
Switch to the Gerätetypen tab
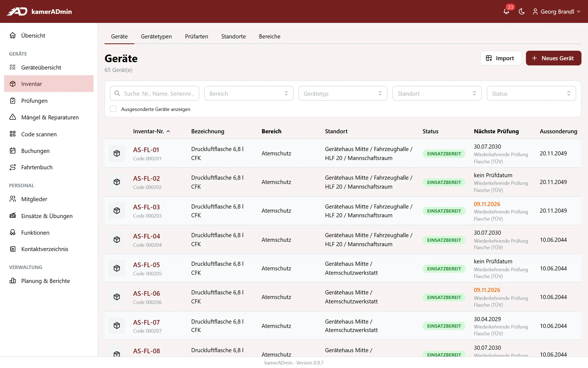[x=156, y=37]
